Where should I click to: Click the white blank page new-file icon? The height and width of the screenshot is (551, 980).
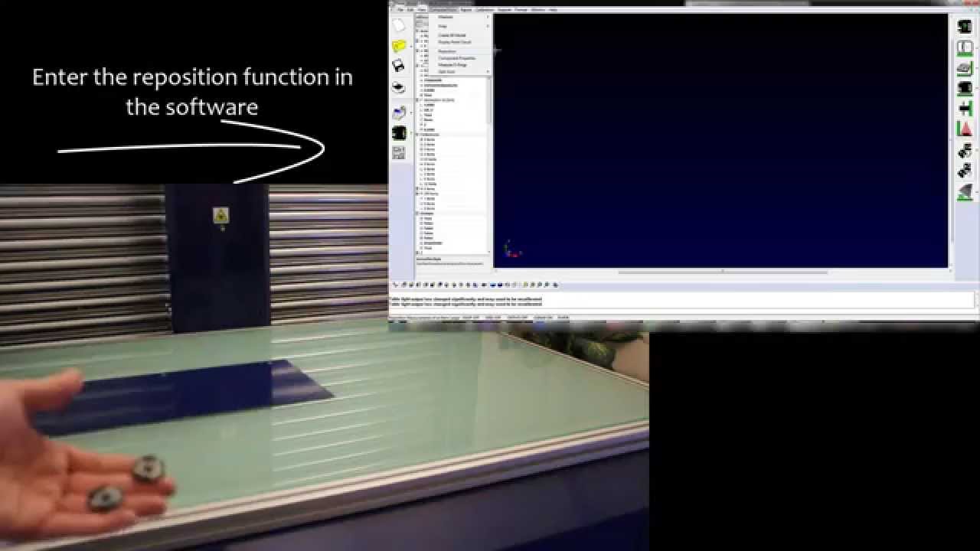pos(399,25)
